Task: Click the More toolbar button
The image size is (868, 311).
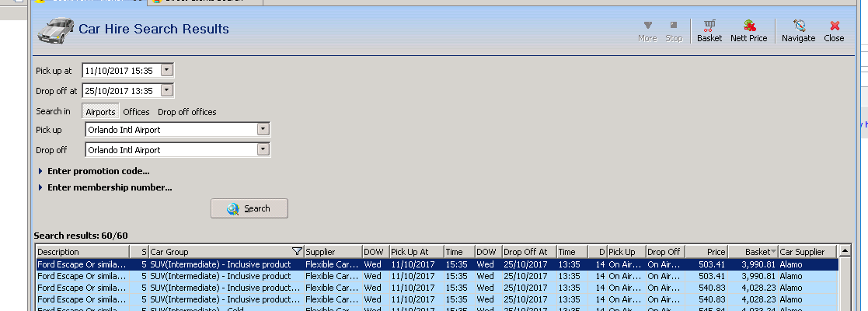Action: click(647, 31)
